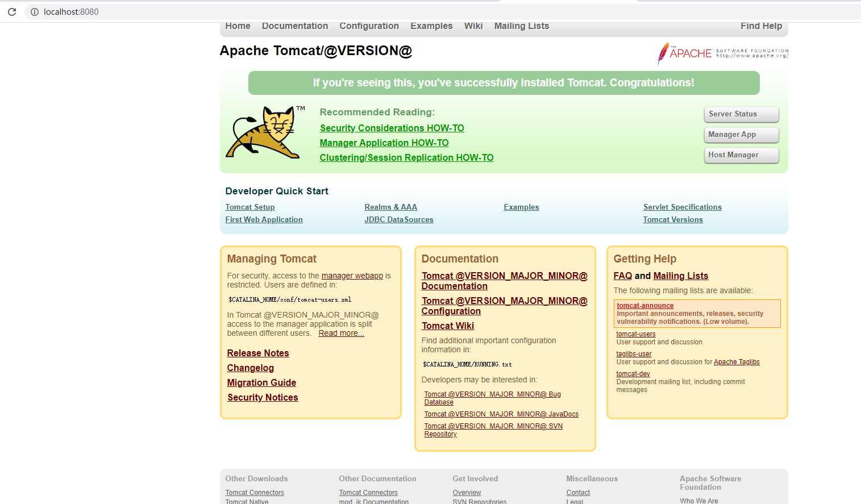Image resolution: width=861 pixels, height=504 pixels.
Task: Open the Configuration navigation item
Action: tap(369, 26)
